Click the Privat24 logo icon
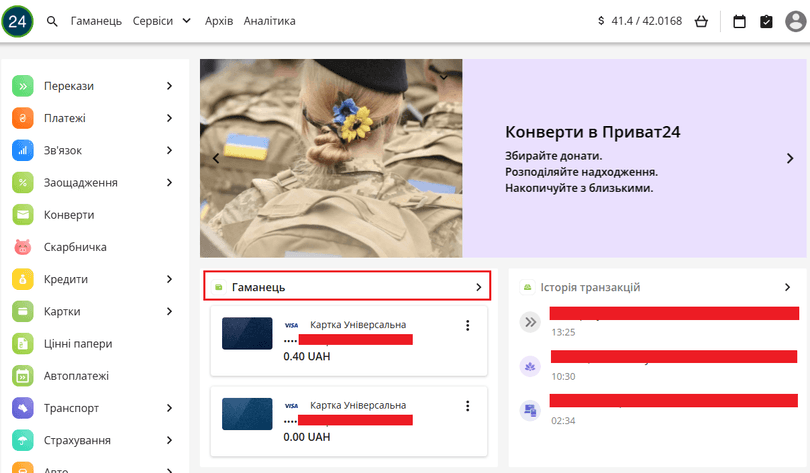Screen dimensions: 810x473 pyautogui.click(x=18, y=21)
